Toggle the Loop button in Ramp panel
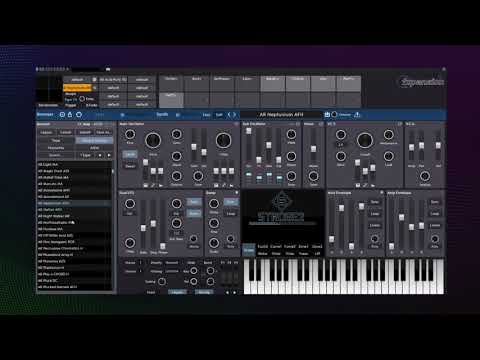The height and width of the screenshot is (360, 480). tap(231, 214)
